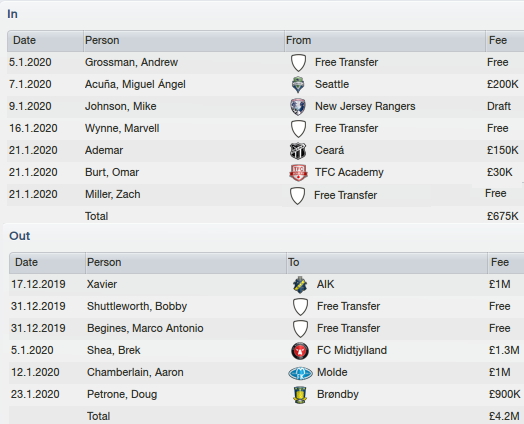Open player Petrone, Doug
Viewport: 524px width, 424px height.
click(x=122, y=394)
